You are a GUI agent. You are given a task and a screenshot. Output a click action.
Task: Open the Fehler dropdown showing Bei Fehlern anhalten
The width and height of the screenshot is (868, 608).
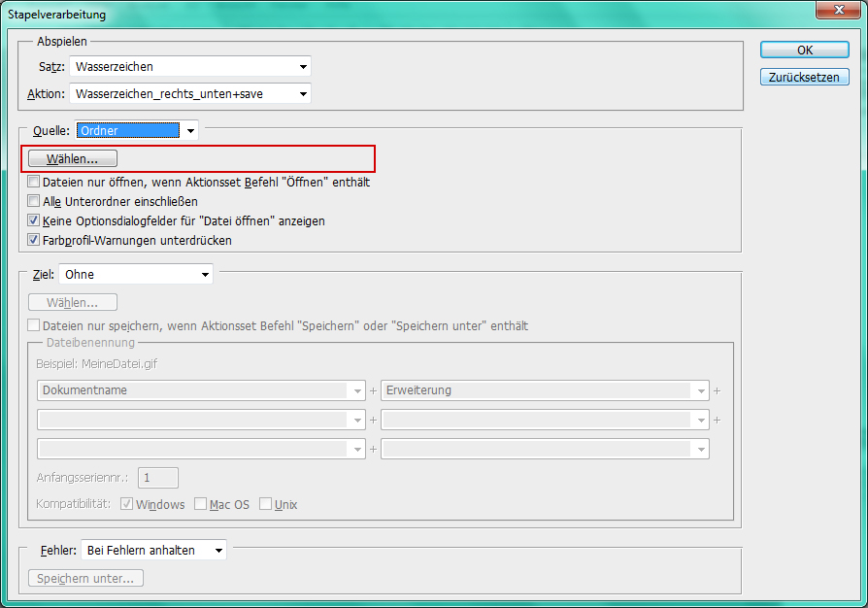[154, 551]
